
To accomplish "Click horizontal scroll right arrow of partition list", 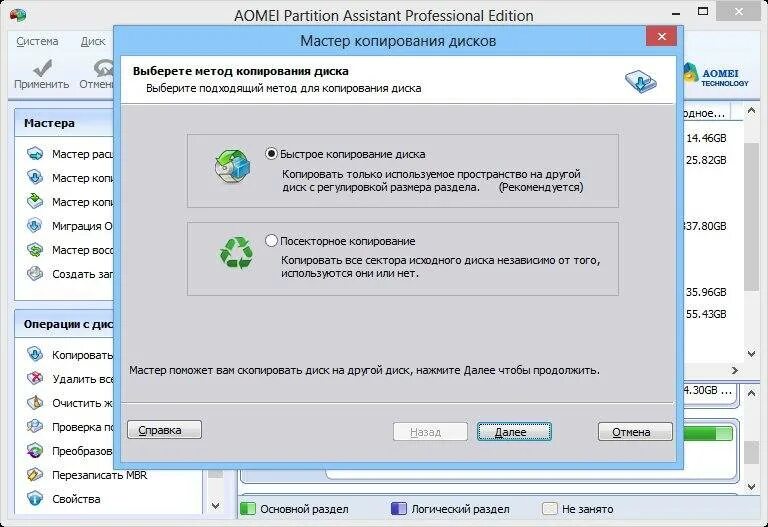I will 735,370.
